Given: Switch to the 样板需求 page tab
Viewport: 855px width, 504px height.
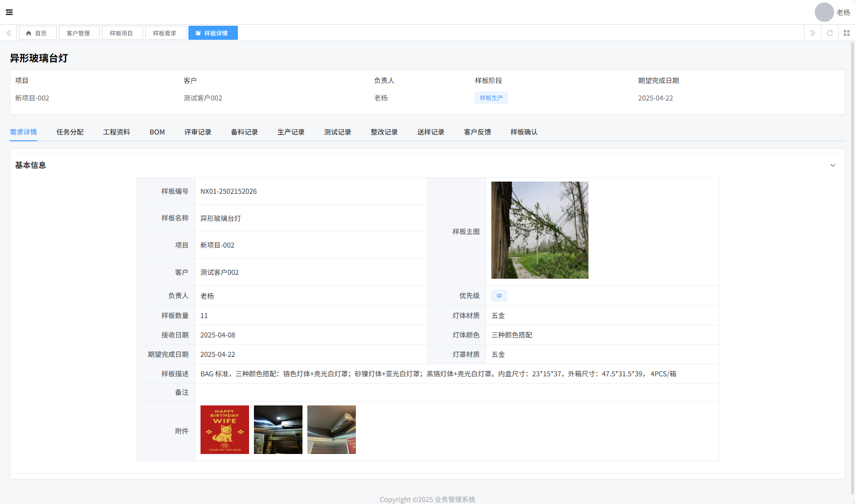Looking at the screenshot, I should (x=165, y=33).
